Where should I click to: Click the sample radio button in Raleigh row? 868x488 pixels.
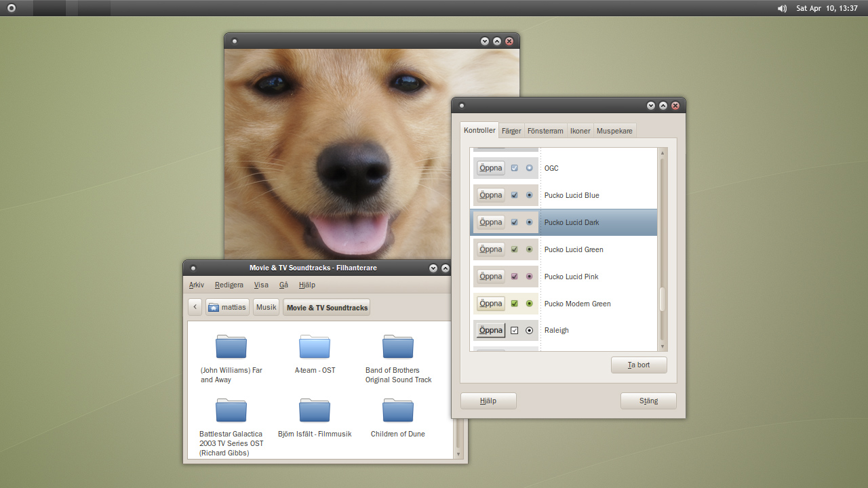[x=530, y=331]
